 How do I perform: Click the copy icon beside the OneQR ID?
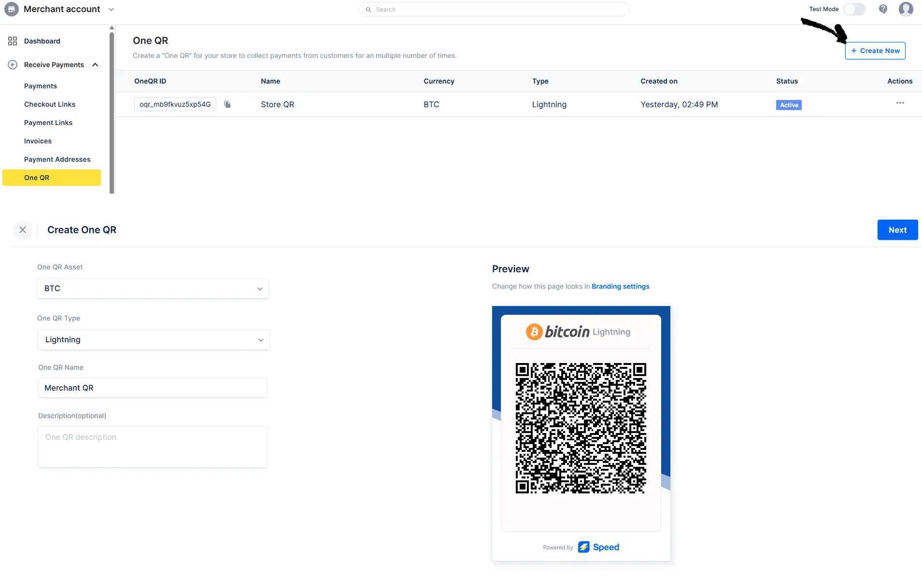point(227,104)
